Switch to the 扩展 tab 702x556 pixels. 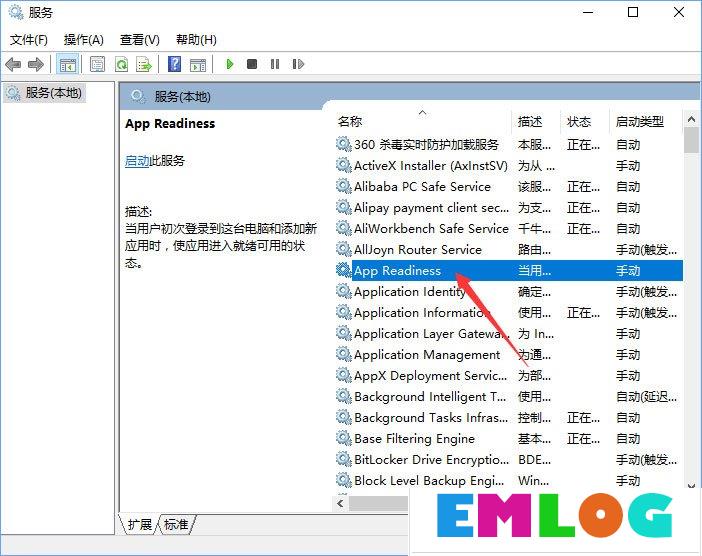(140, 524)
